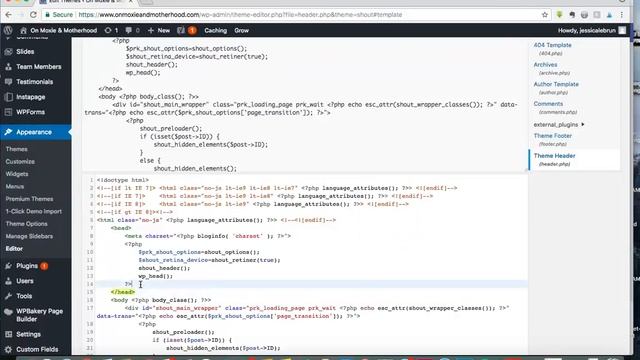Viewport: 640px width, 360px height.
Task: Click the WPForms menu icon
Action: (x=8, y=112)
